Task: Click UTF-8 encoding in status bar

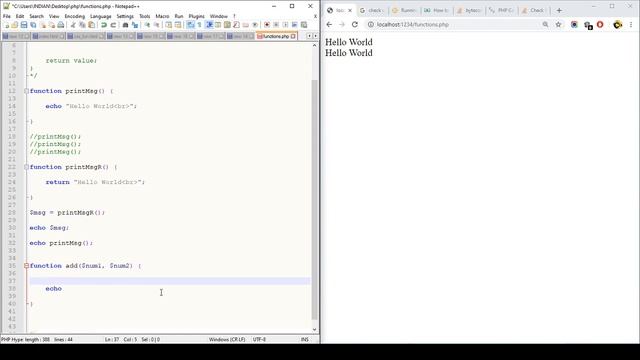Action: click(259, 340)
